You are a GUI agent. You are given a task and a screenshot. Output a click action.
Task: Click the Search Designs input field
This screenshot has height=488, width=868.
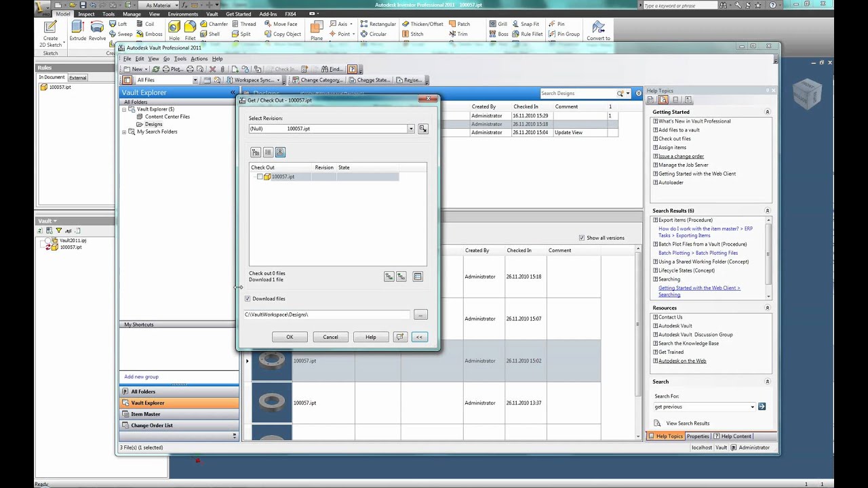point(577,94)
